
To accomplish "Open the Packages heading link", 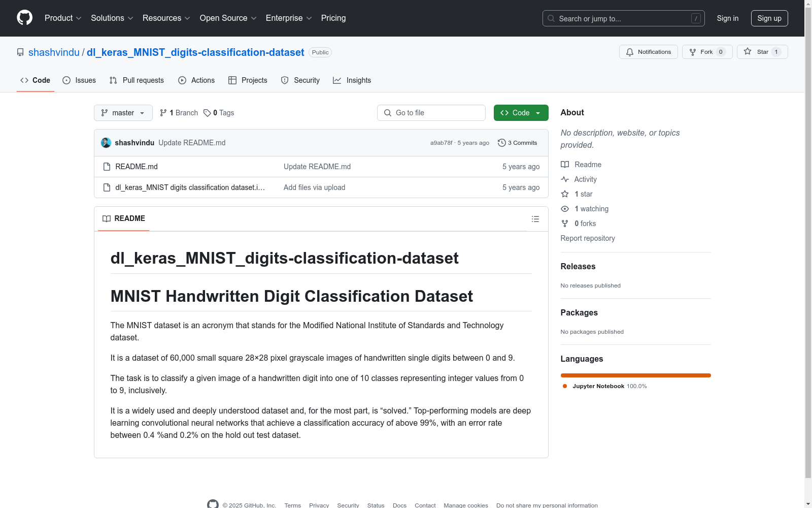I will click(x=579, y=313).
